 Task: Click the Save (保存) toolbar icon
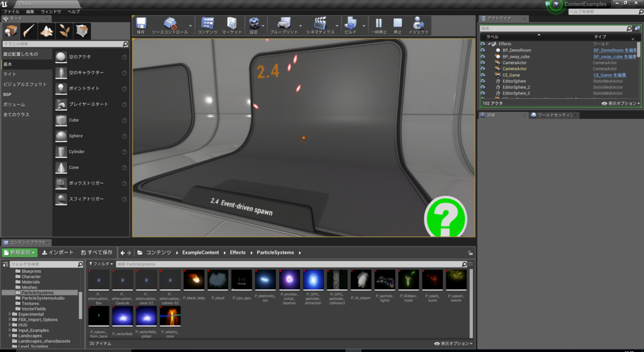tap(141, 25)
